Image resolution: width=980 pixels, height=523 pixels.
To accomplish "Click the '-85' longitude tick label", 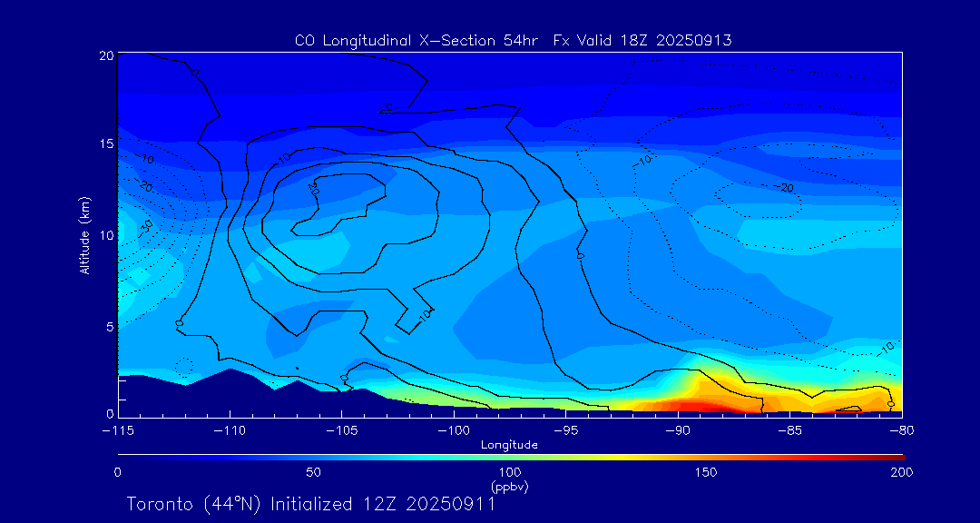I will pos(790,431).
